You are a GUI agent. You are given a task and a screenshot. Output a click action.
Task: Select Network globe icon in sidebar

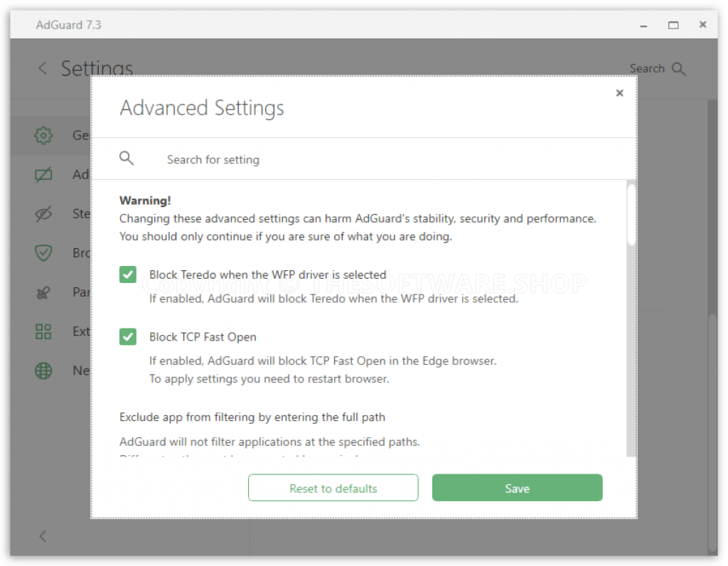tap(43, 370)
